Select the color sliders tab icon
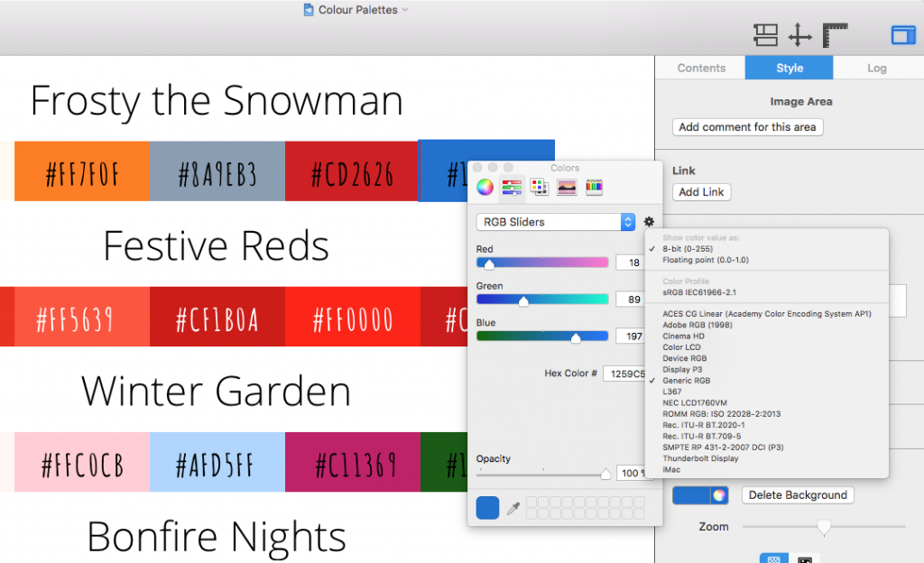Viewport: 924px width, 563px height. coord(510,188)
